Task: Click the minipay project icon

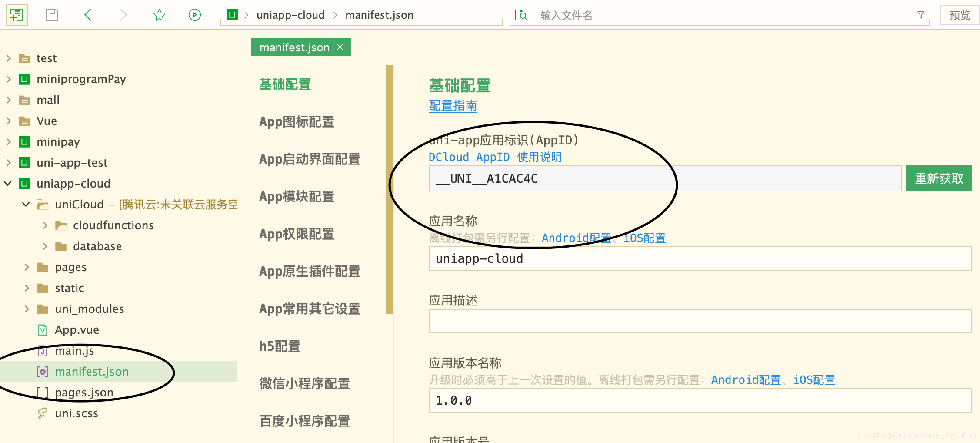Action: pyautogui.click(x=24, y=142)
